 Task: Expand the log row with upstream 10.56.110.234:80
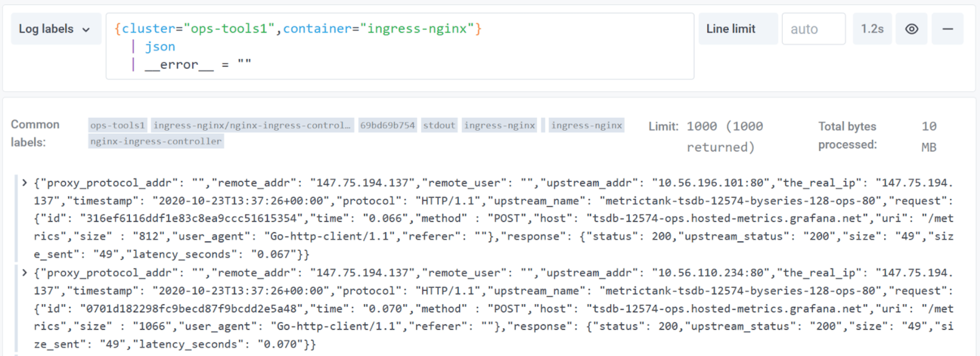[x=25, y=273]
